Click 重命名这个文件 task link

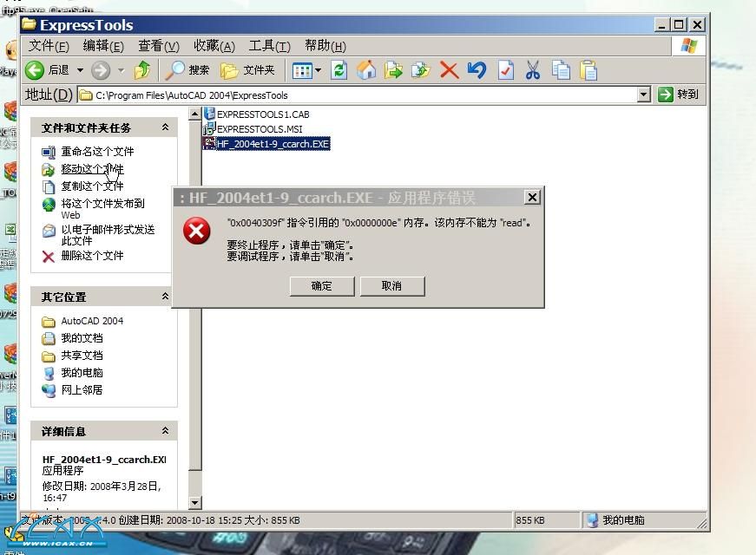click(x=97, y=152)
